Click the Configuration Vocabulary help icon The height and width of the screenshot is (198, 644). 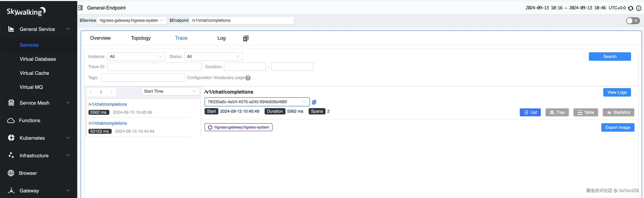[248, 78]
